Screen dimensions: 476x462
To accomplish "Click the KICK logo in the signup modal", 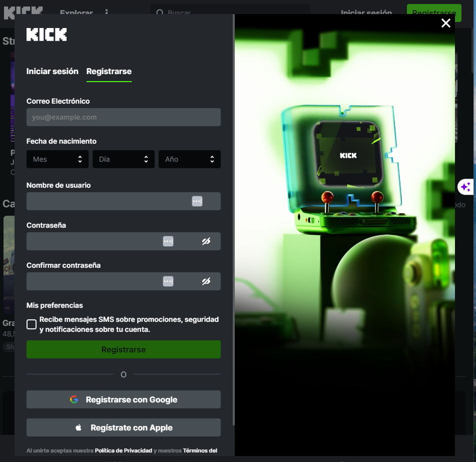I will pos(47,35).
